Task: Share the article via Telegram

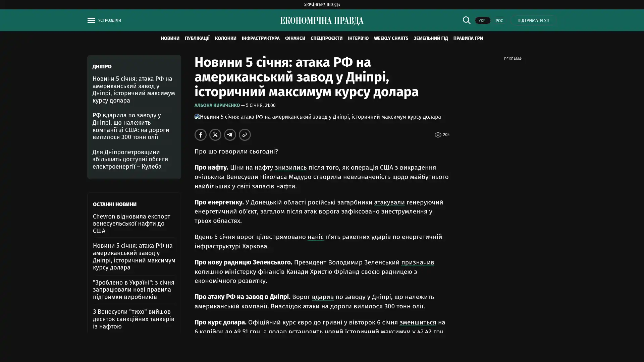Action: [230, 135]
